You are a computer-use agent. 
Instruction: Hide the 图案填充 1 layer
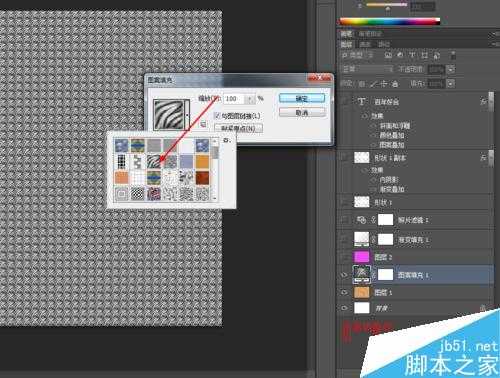(345, 275)
